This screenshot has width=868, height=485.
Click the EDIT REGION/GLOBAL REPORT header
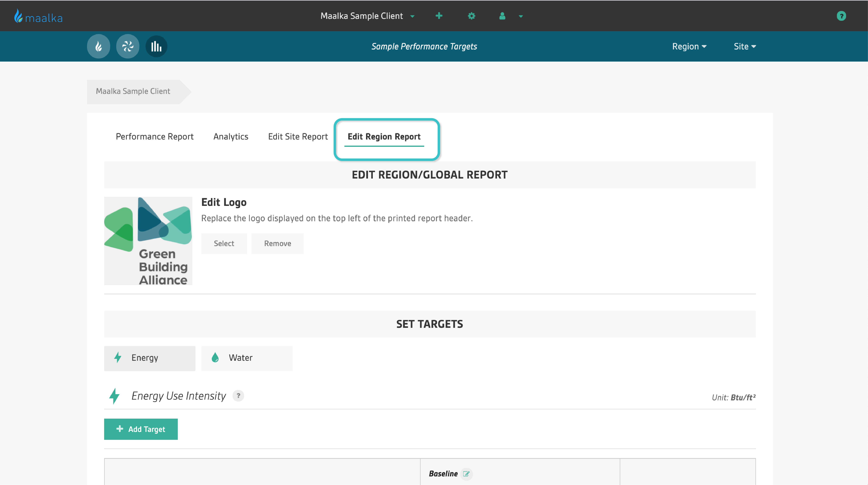(430, 175)
